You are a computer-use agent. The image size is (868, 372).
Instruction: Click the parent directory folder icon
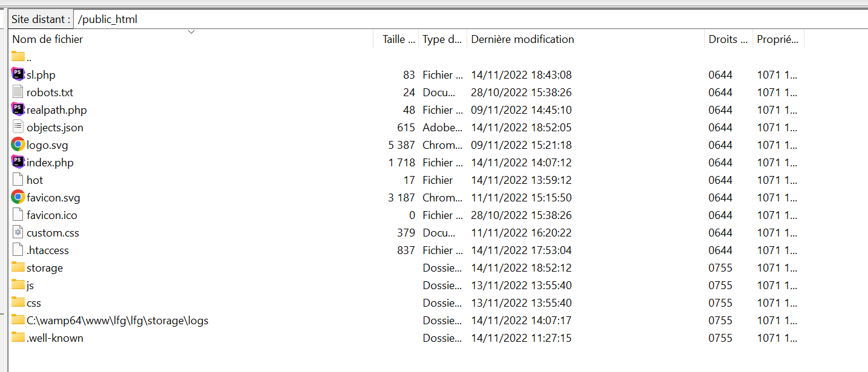click(18, 57)
